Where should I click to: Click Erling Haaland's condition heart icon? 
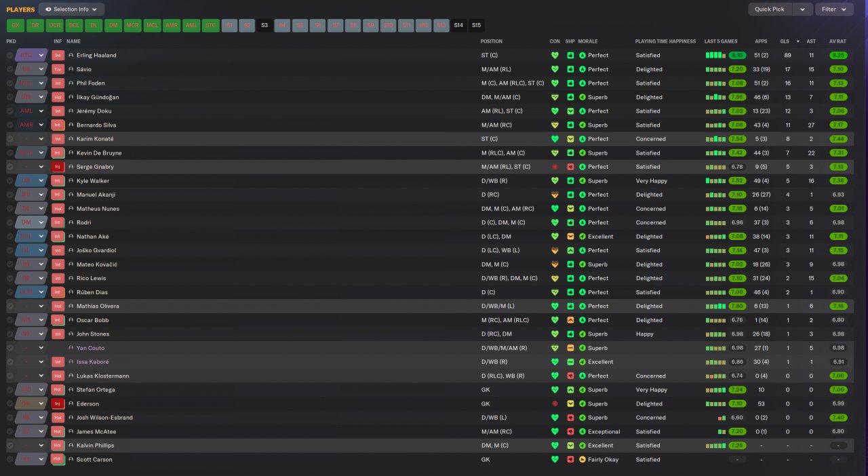[x=555, y=56]
